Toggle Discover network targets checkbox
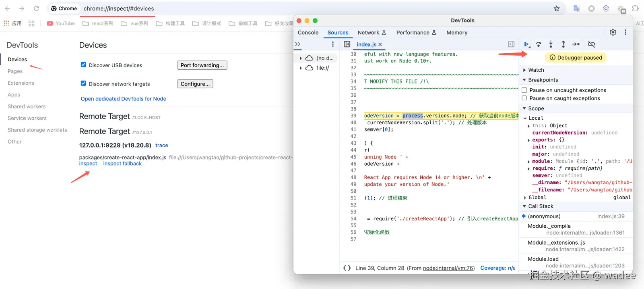This screenshot has width=644, height=289. coord(83,83)
